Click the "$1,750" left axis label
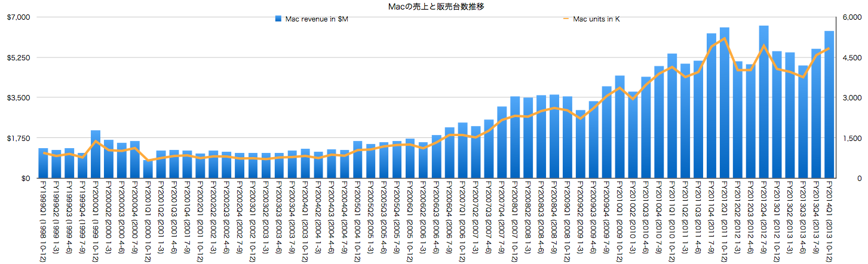The width and height of the screenshot is (868, 264). pyautogui.click(x=17, y=138)
